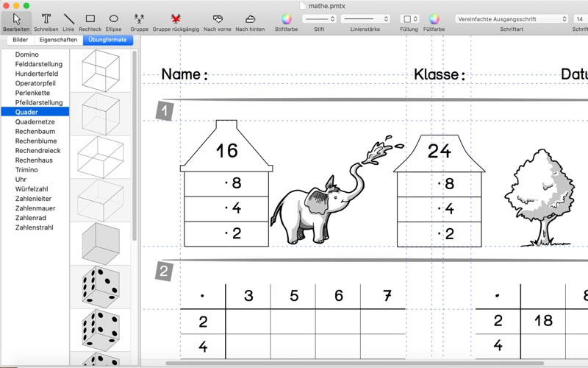Select Domino in the format list
The height and width of the screenshot is (368, 588).
26,54
